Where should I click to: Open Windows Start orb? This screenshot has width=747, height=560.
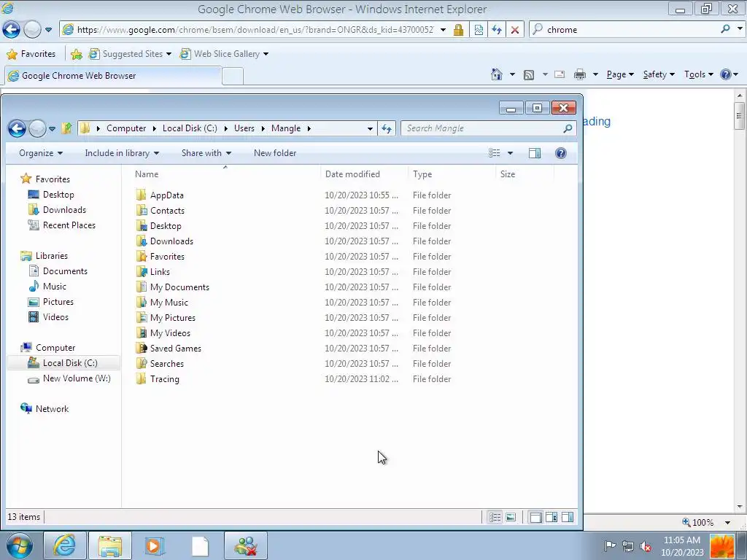coord(20,545)
